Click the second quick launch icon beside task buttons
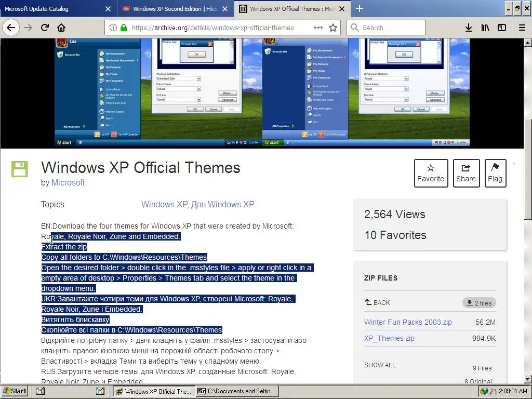Image resolution: width=532 pixels, height=399 pixels. click(100, 391)
